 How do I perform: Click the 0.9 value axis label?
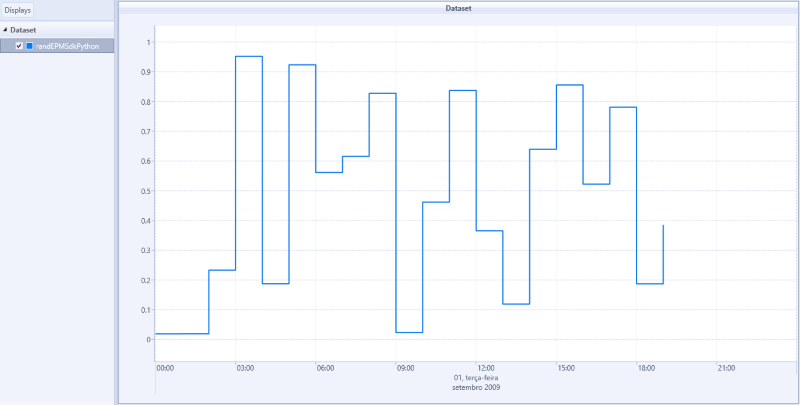tap(146, 72)
